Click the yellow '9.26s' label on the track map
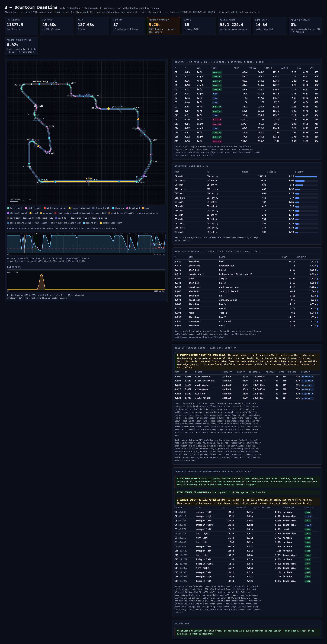The height and width of the screenshot is (644, 327). (89, 179)
